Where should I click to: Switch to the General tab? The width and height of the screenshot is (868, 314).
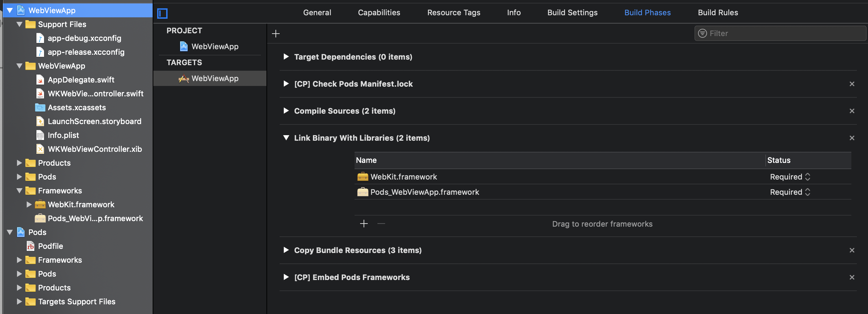(x=317, y=12)
